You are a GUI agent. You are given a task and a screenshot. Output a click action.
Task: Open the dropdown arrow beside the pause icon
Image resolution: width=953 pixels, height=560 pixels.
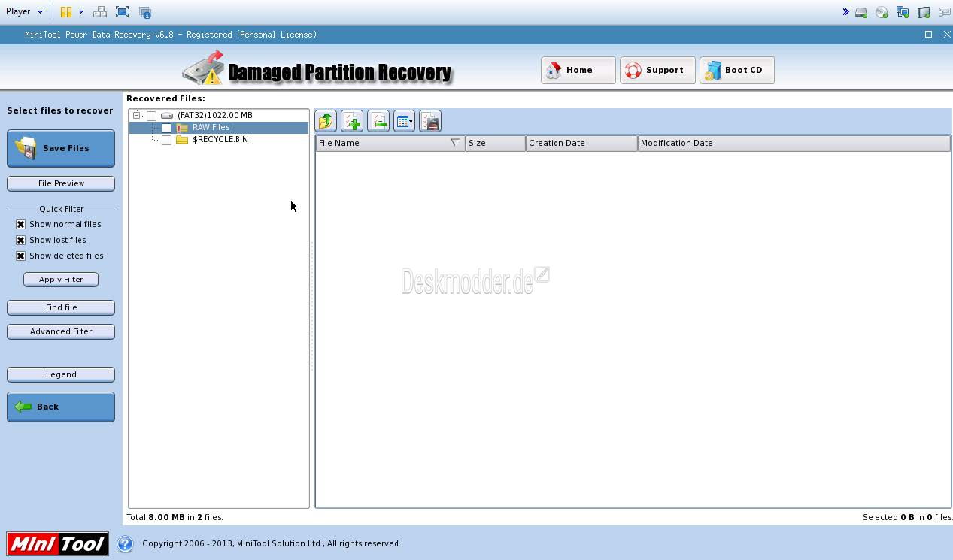click(x=81, y=12)
